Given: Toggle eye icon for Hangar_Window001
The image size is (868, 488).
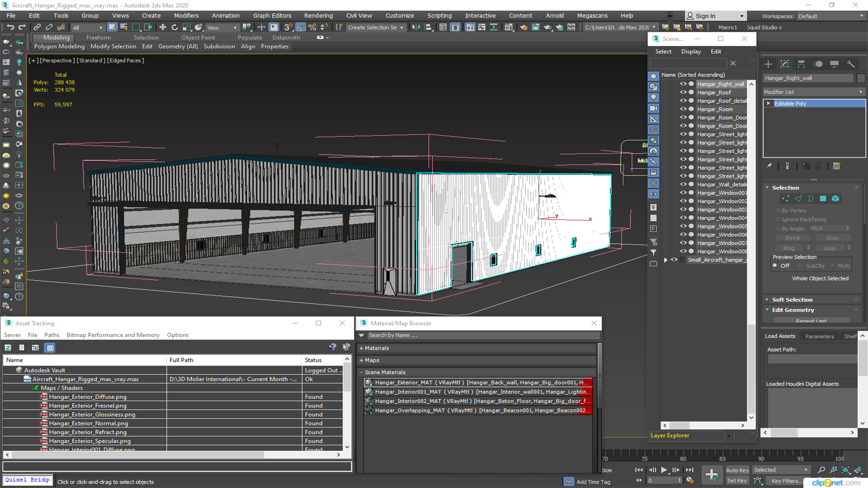Looking at the screenshot, I should [x=683, y=192].
